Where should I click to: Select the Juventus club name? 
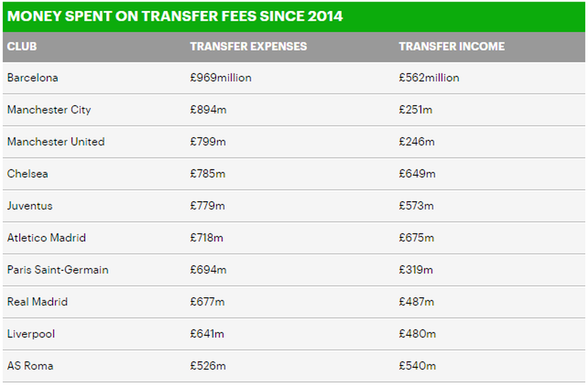tap(30, 206)
